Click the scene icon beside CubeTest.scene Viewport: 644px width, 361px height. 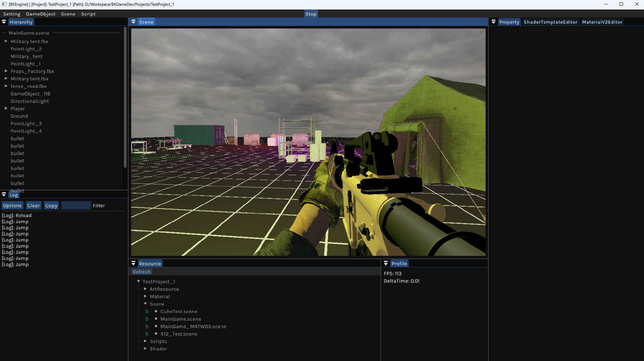click(147, 311)
